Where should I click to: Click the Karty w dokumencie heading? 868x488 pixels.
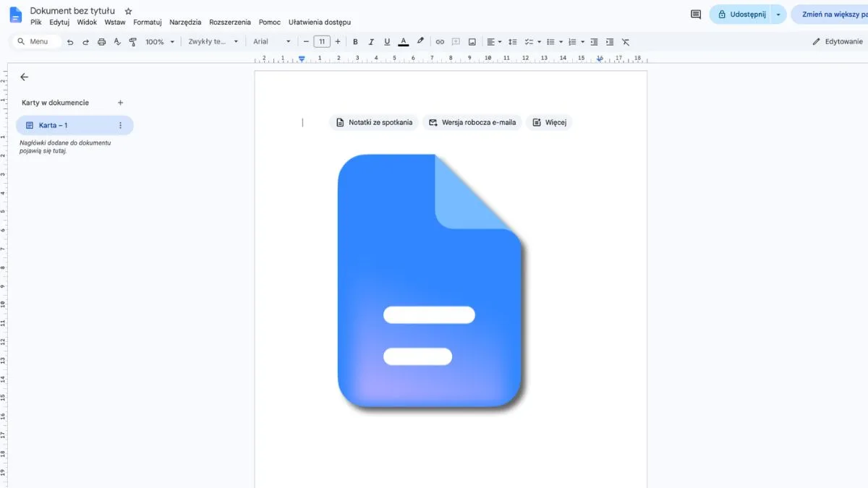click(x=55, y=103)
